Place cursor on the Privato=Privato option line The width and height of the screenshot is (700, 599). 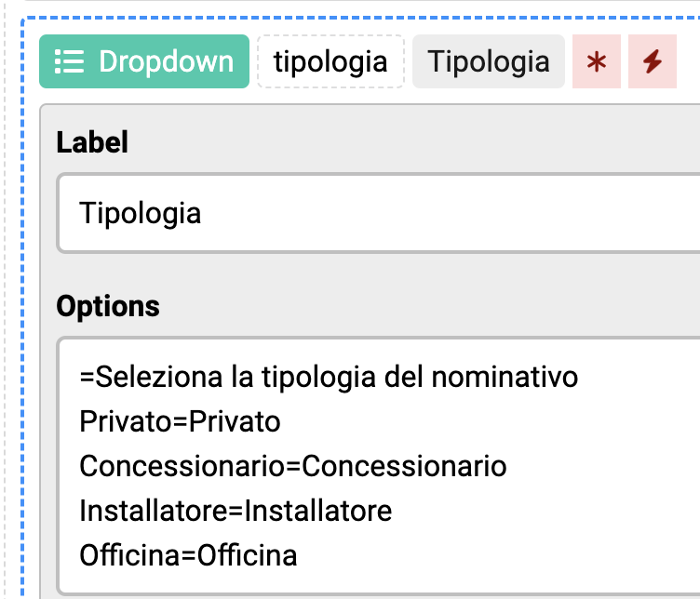(180, 421)
